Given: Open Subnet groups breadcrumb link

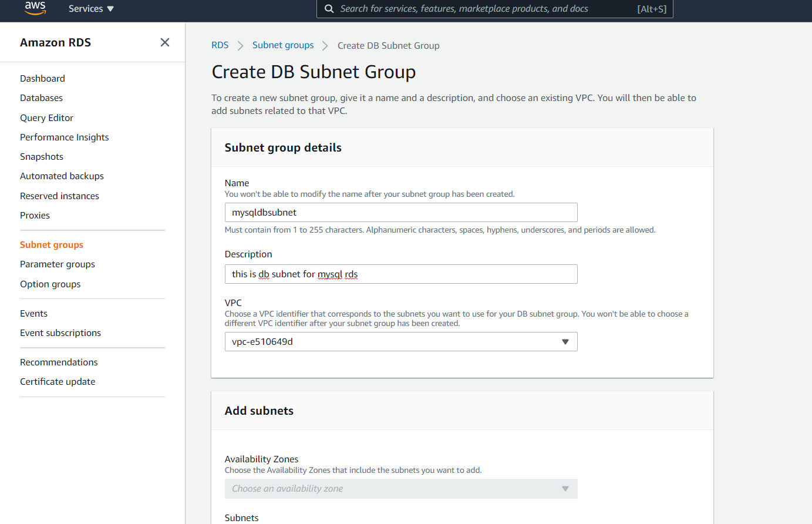Looking at the screenshot, I should 283,45.
